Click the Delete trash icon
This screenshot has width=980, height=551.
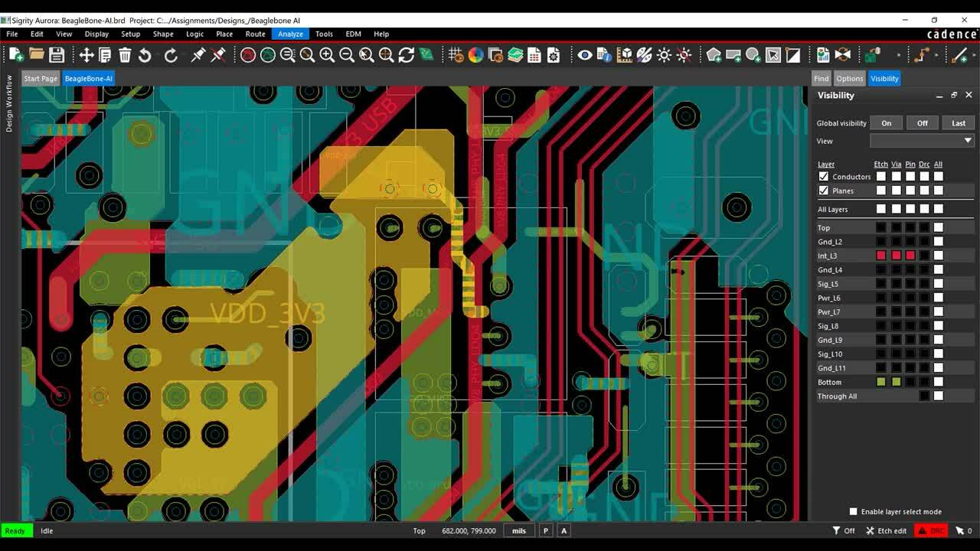click(x=125, y=54)
